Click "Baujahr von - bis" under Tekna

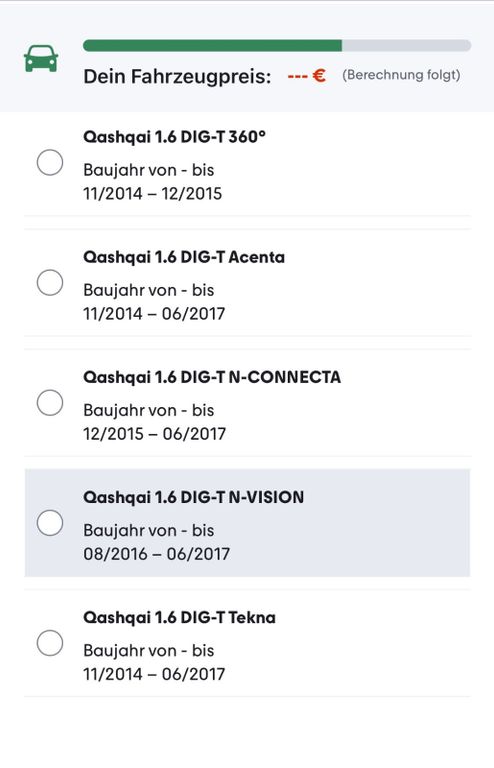[148, 650]
